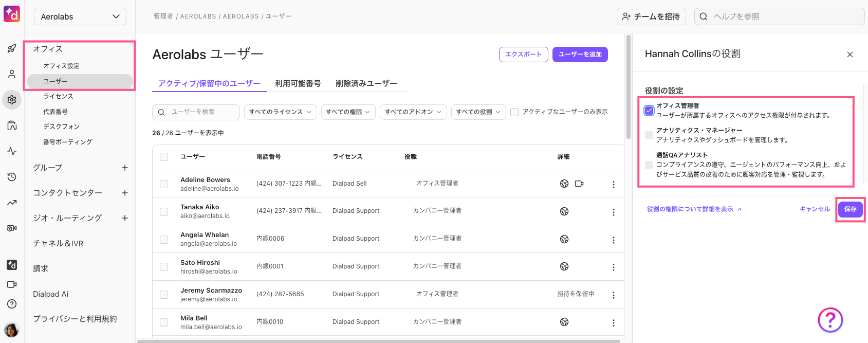Select the checkbox for Sato Hiroshi
This screenshot has height=343, width=868.
coord(164,266)
